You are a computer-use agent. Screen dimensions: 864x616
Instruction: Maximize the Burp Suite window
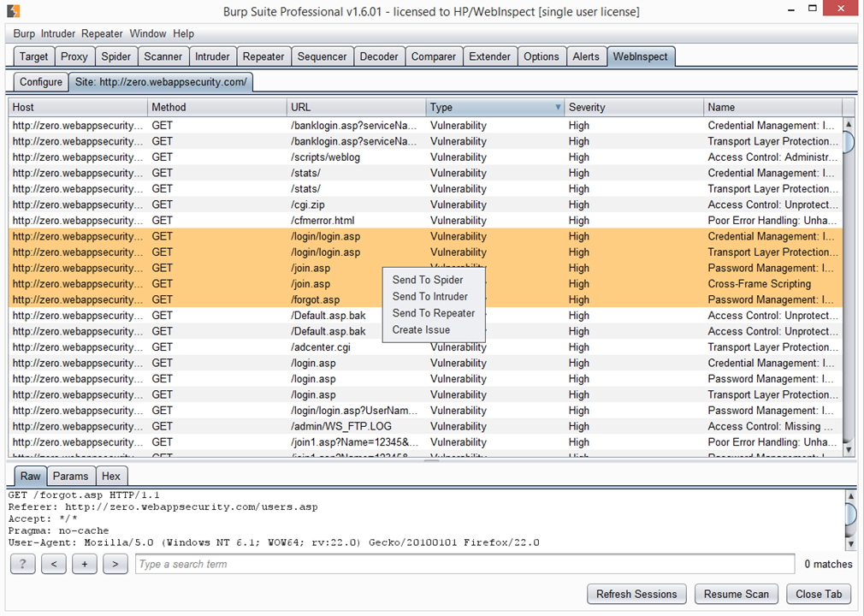pyautogui.click(x=812, y=9)
